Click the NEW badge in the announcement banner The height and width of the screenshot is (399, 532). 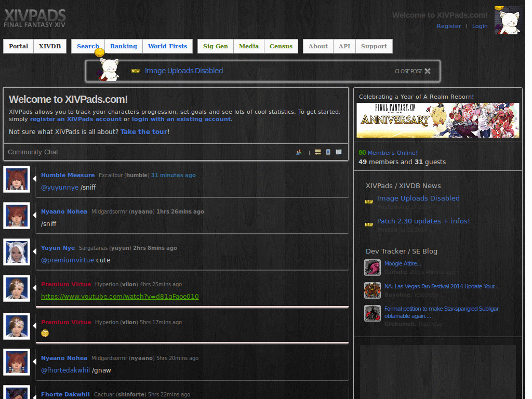click(136, 71)
